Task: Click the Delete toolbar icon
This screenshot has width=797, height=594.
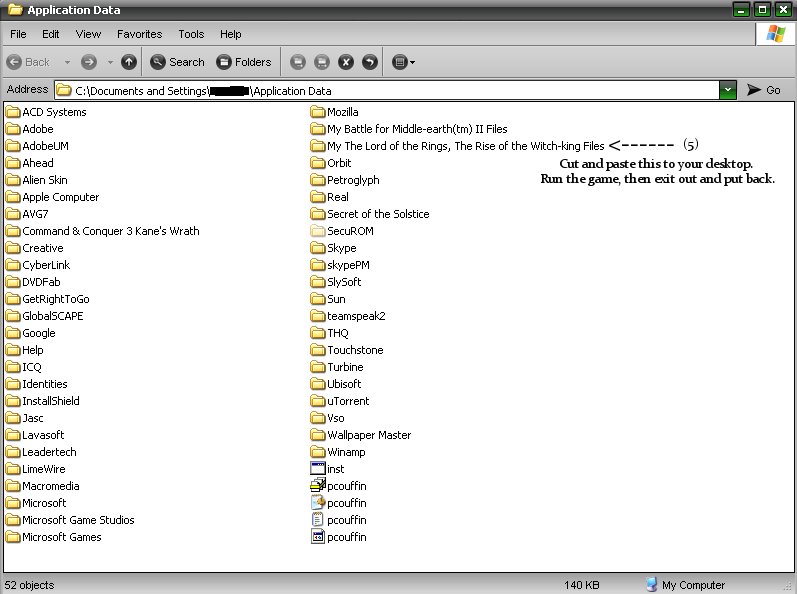Action: coord(346,62)
